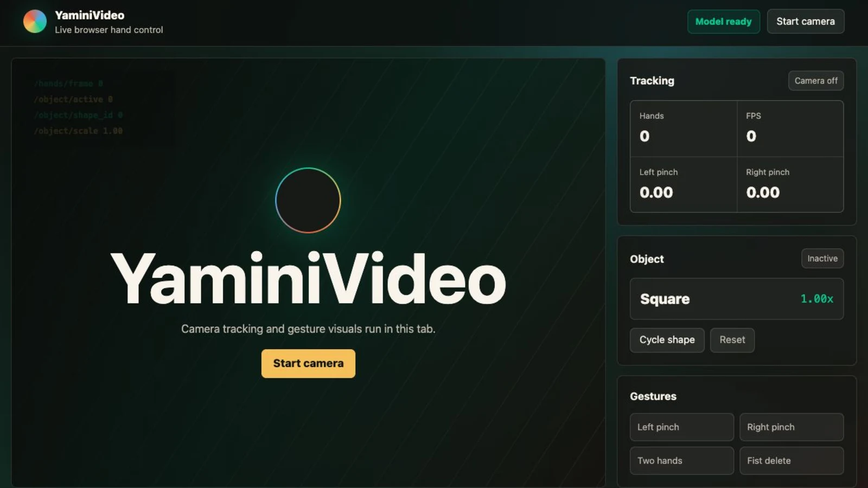Screen dimensions: 868x488
Task: Click the Inactive object status badge
Action: click(822, 259)
